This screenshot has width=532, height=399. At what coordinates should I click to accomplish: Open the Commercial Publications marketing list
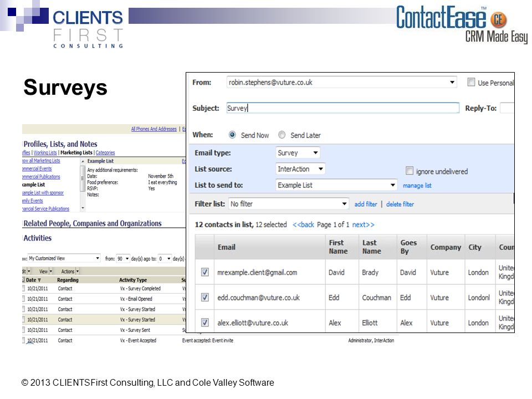pos(41,177)
